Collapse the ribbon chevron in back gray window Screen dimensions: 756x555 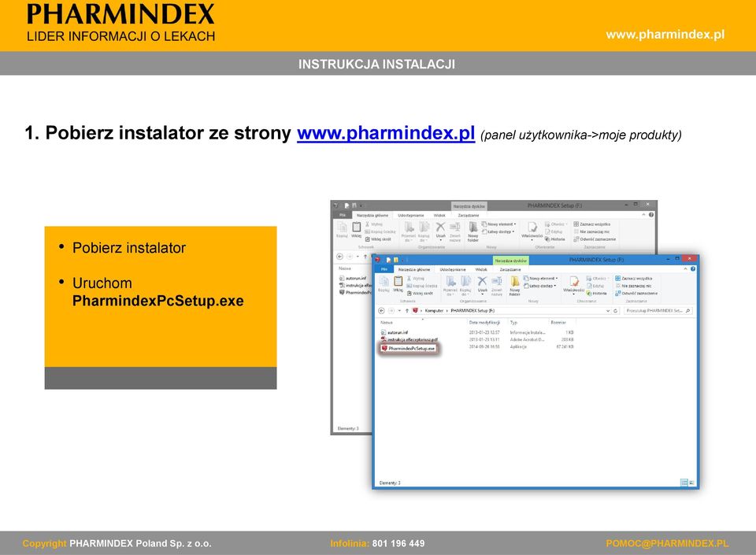pos(643,214)
